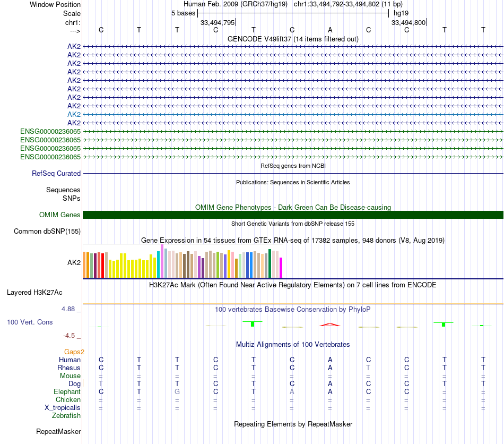Viewport: 504px width, 444px height.
Task: Click the Dog alignment row label
Action: [74, 383]
